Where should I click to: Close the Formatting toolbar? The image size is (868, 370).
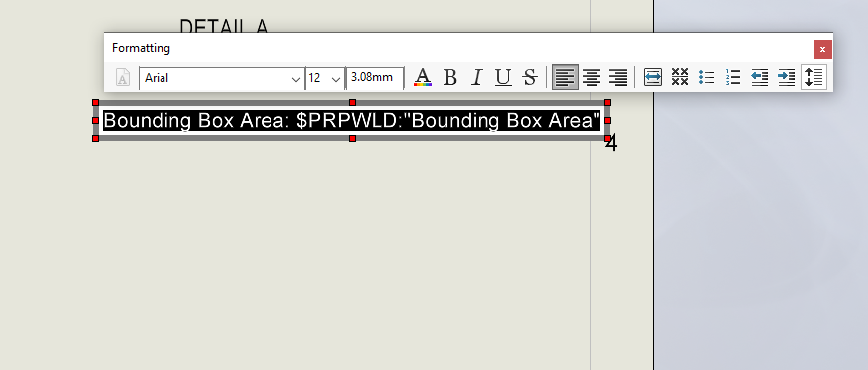pyautogui.click(x=822, y=49)
